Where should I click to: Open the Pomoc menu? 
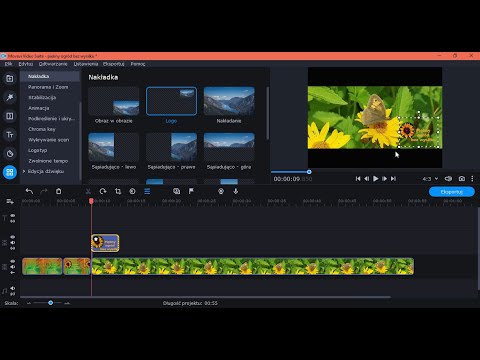click(138, 64)
